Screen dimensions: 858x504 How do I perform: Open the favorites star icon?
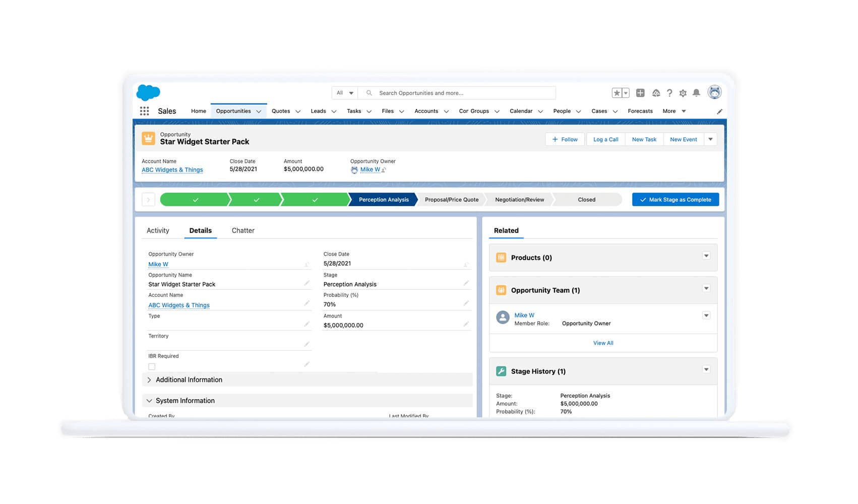pyautogui.click(x=617, y=93)
